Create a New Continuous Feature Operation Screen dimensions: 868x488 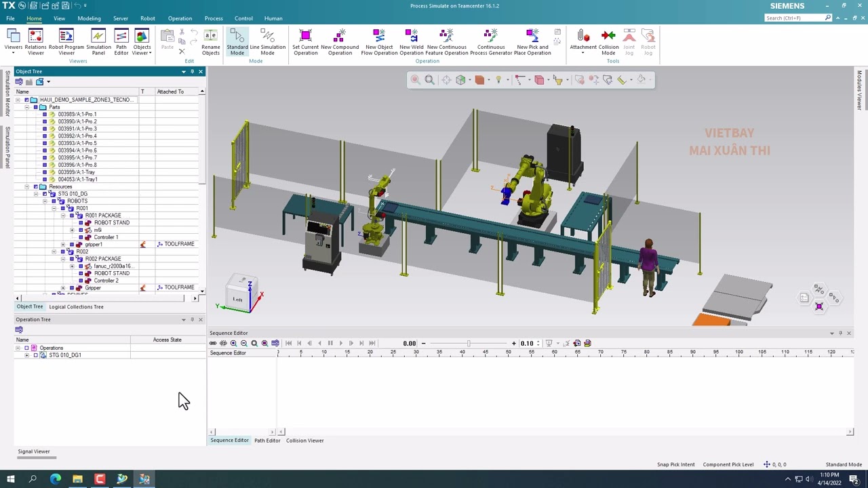(x=447, y=42)
